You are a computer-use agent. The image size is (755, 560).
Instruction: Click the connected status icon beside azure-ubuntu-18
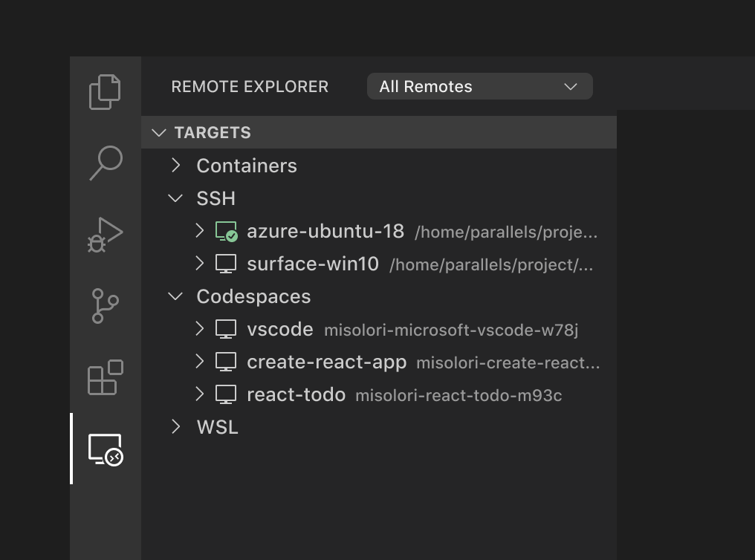click(x=225, y=231)
